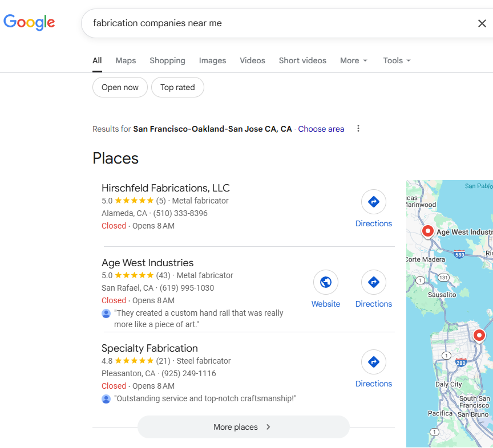Expand More places list

[243, 427]
